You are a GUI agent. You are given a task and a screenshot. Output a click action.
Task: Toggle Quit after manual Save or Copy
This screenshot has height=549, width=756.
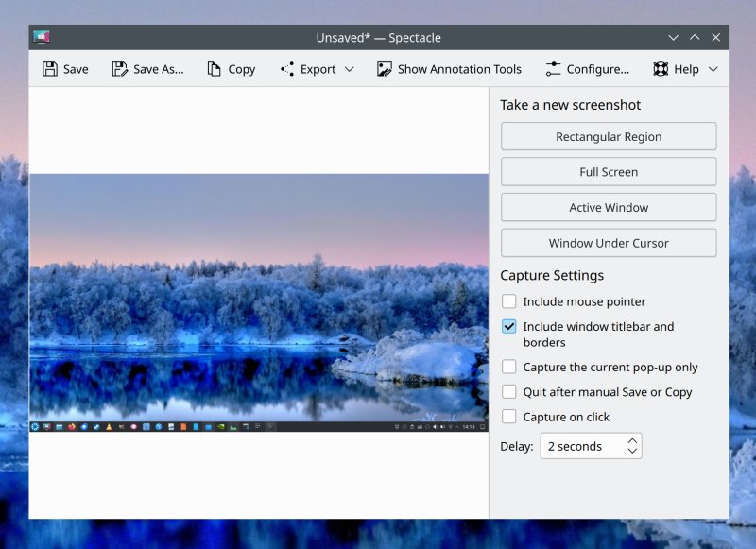pos(508,392)
